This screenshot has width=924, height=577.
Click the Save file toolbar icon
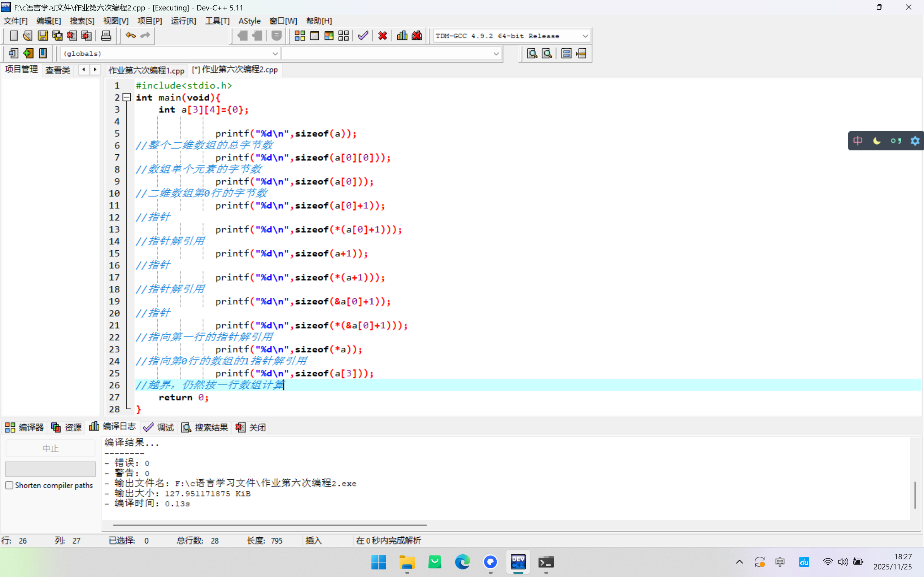42,35
